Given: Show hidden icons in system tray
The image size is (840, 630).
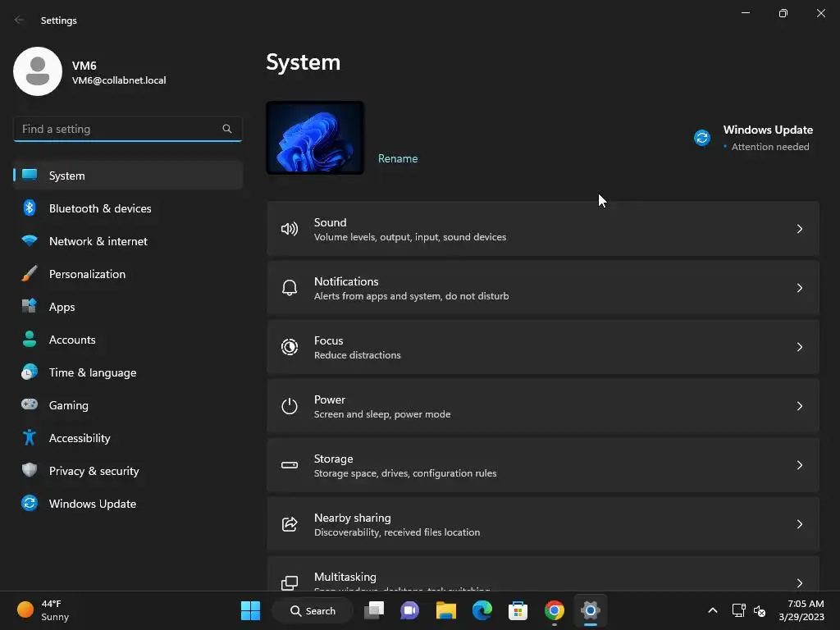Looking at the screenshot, I should (713, 610).
